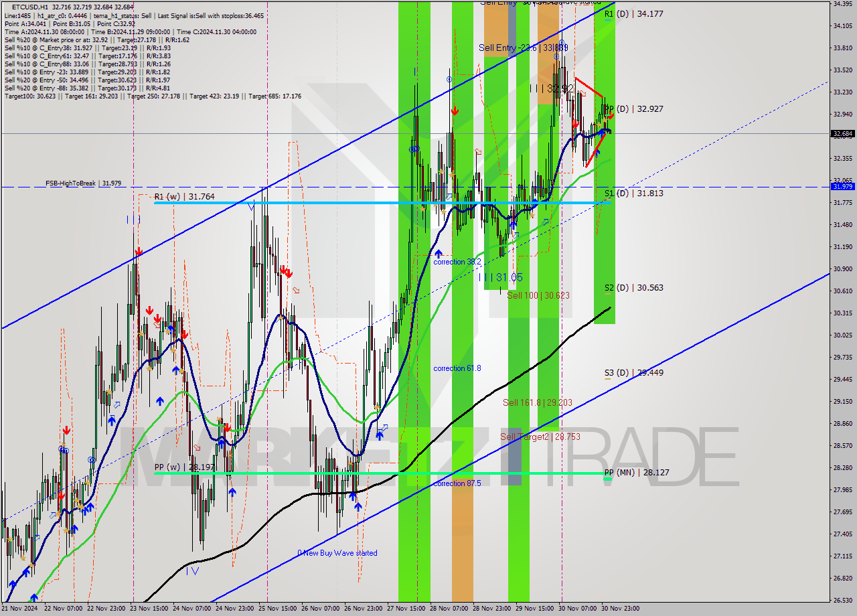The width and height of the screenshot is (857, 616).
Task: Click the wave label 32.92 near the top
Action: (552, 88)
